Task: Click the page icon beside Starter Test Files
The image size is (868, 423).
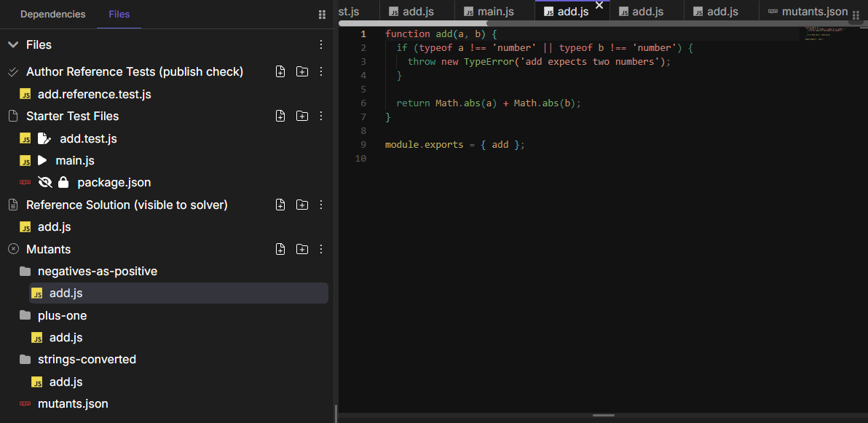Action: [13, 116]
